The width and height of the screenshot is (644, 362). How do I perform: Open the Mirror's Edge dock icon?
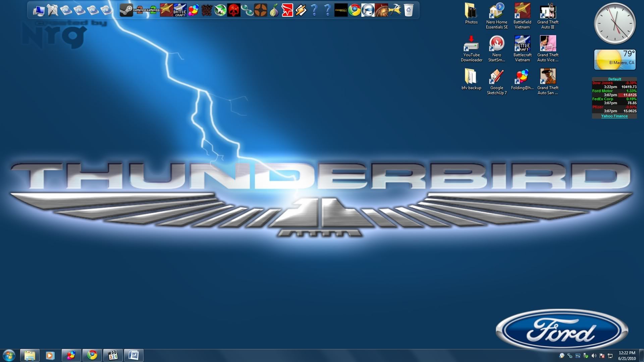coord(287,10)
